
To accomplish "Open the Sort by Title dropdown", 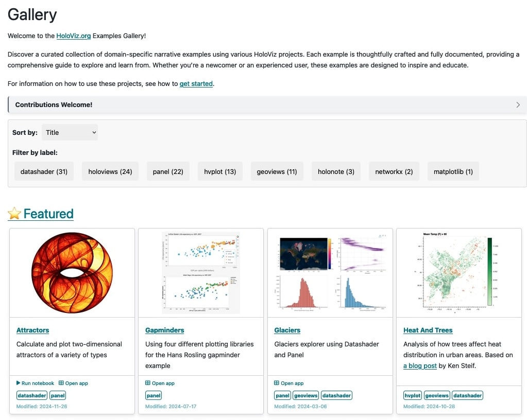I will 70,133.
